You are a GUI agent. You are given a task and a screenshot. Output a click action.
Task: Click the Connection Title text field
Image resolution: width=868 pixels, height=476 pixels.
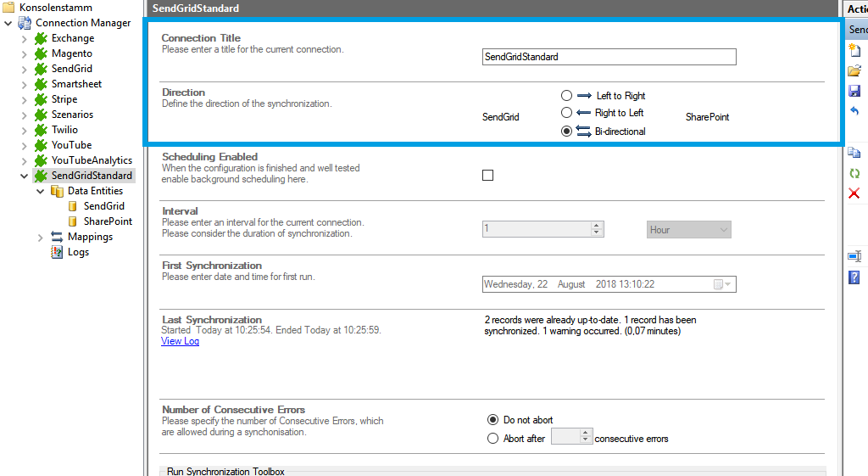tap(609, 57)
